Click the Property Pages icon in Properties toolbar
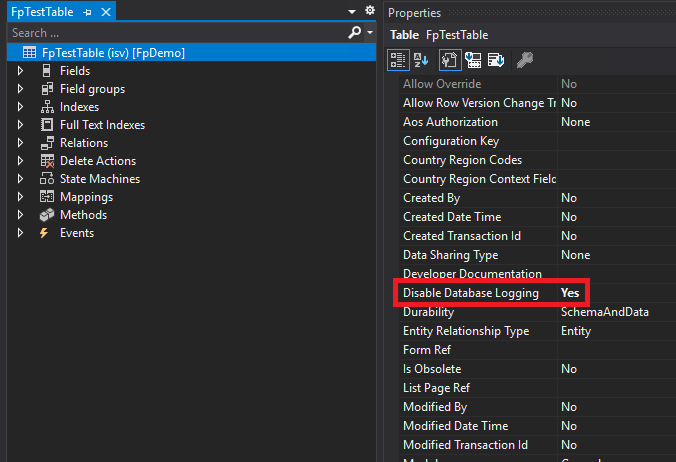This screenshot has width=676, height=462. click(x=450, y=60)
